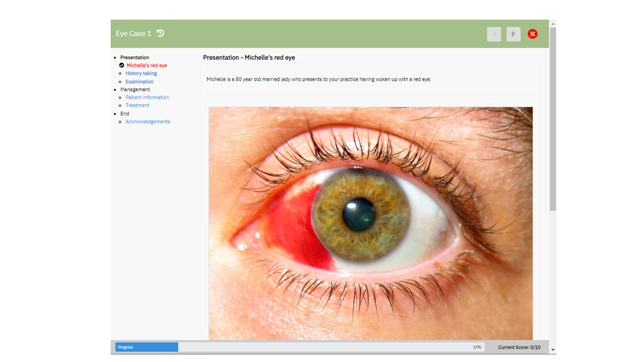Screen dimensions: 644x362
Task: Click the Presentation section heading
Action: (134, 57)
